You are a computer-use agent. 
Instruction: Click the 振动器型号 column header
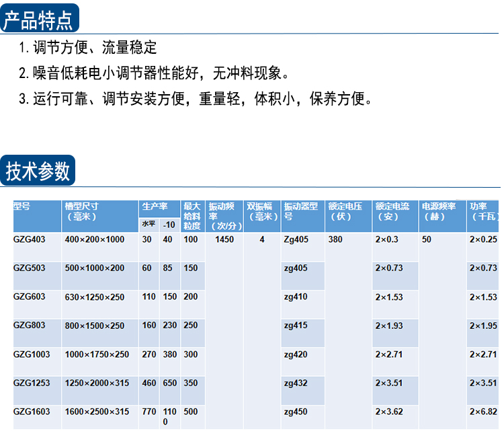click(x=300, y=211)
